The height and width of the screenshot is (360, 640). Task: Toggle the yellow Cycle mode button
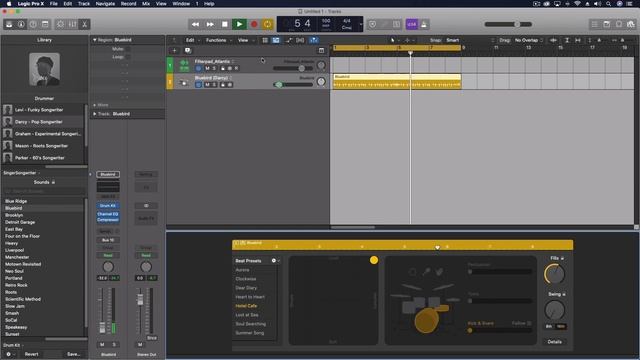267,24
